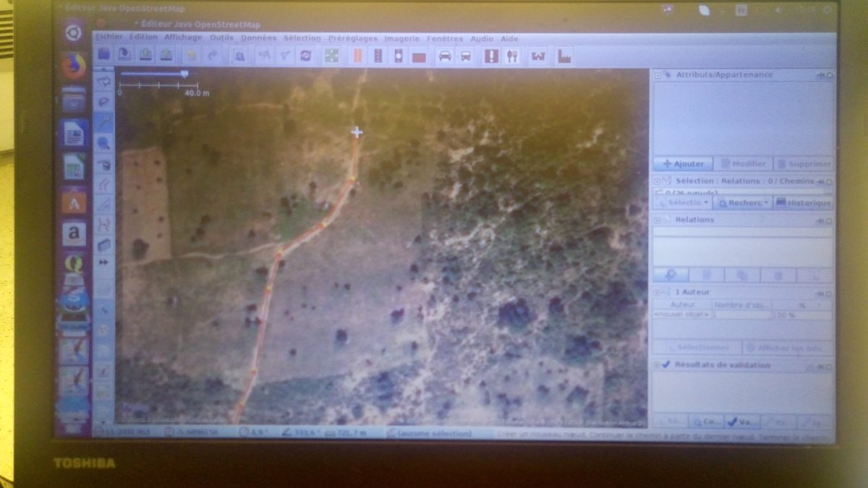Click the undo arrow icon

click(x=191, y=55)
